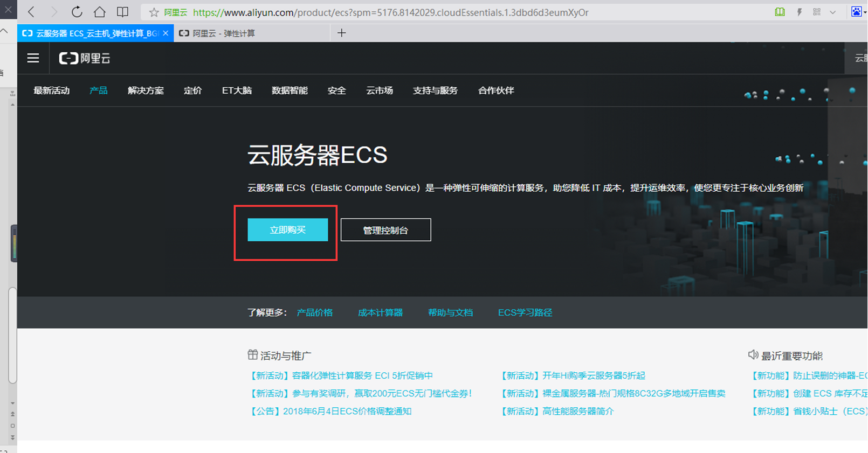The image size is (868, 453).
Task: Expand the address bar dropdown chevron
Action: (x=833, y=12)
